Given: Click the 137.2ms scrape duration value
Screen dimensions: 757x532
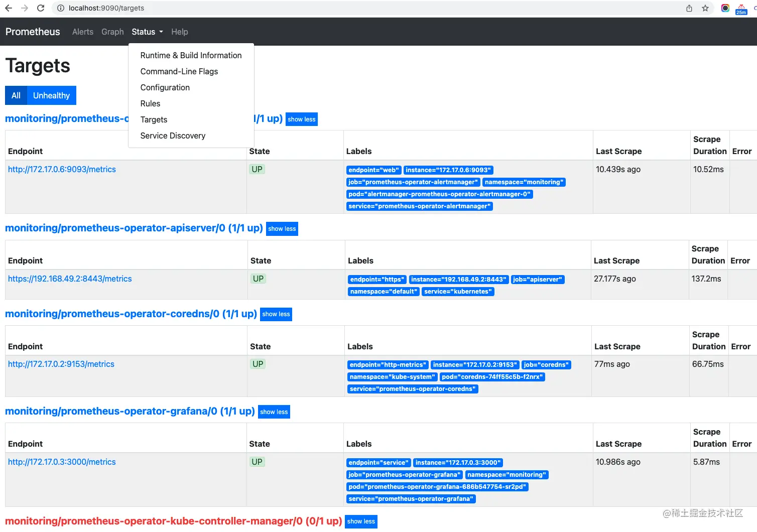Looking at the screenshot, I should [706, 279].
